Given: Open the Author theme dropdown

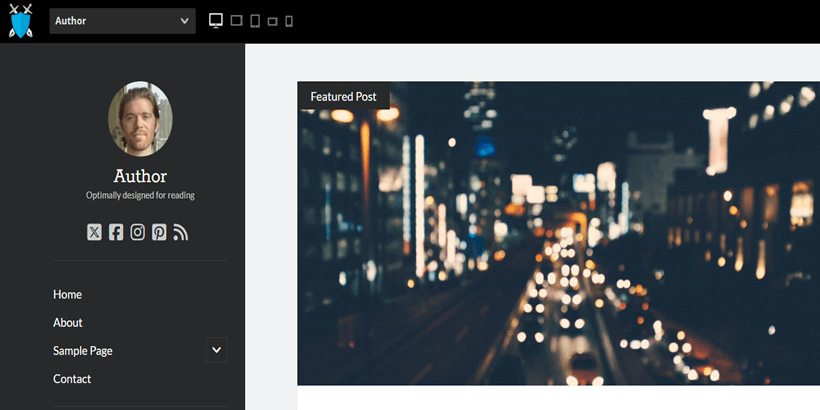Looking at the screenshot, I should 122,21.
